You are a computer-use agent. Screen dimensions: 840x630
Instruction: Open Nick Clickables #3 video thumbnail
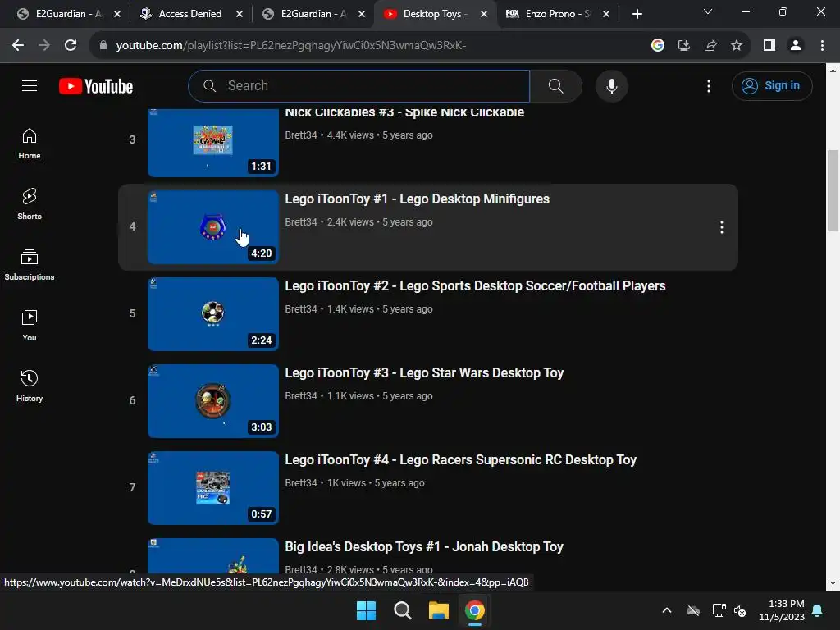coord(213,143)
